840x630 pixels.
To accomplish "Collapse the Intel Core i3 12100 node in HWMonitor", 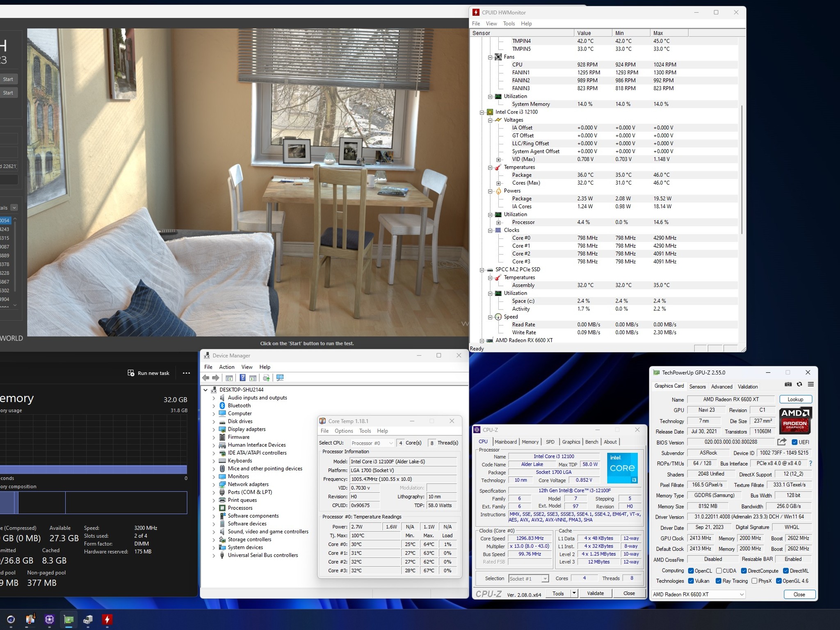I will [482, 112].
